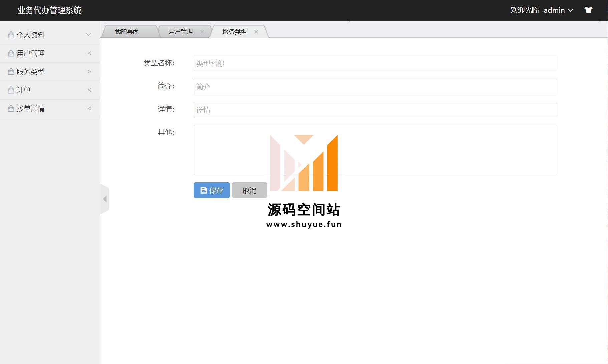Close the 用户管理 tab
This screenshot has height=364, width=608.
pos(202,32)
